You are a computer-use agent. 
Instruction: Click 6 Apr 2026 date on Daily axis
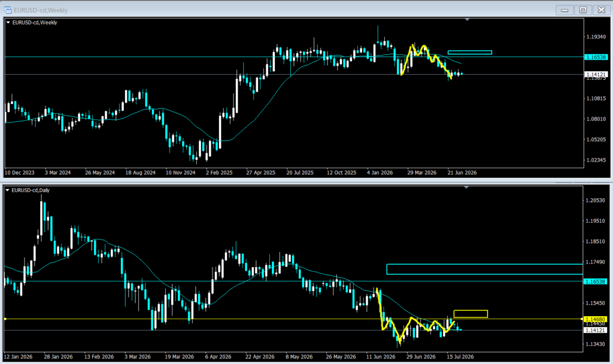[x=218, y=357]
